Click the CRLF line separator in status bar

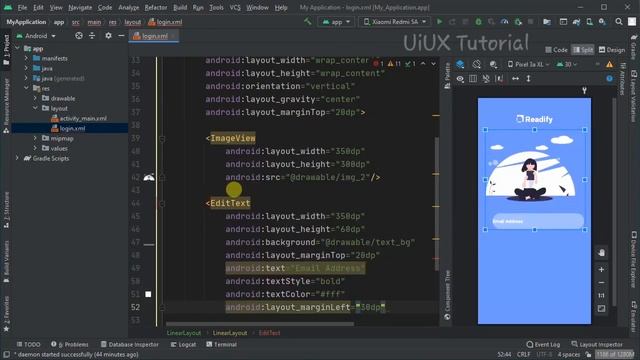click(x=524, y=354)
